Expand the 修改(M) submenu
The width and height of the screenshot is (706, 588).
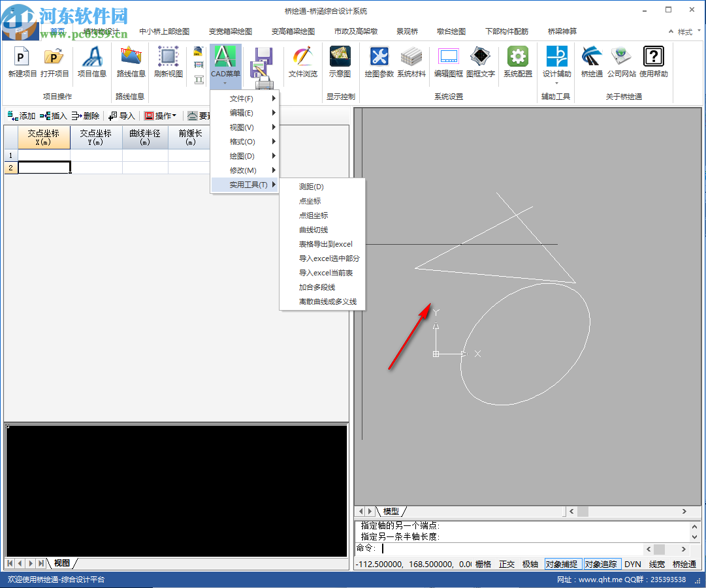click(x=245, y=170)
